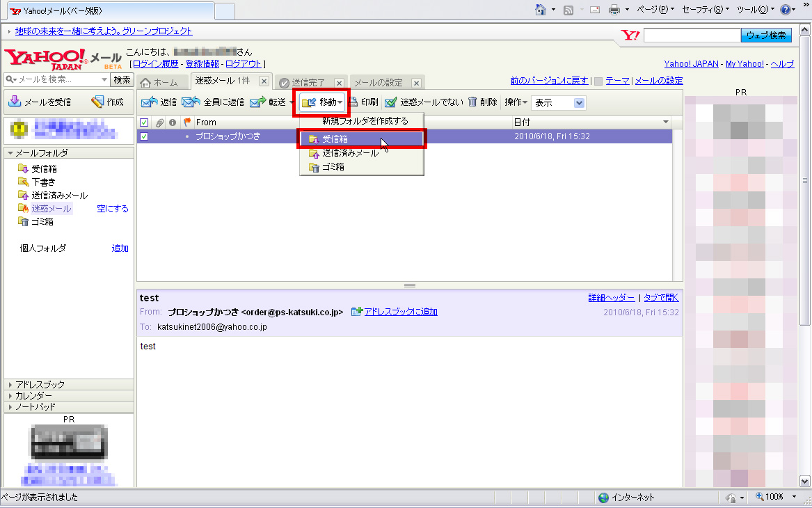Open the browser ツール(O) menu

(x=755, y=10)
